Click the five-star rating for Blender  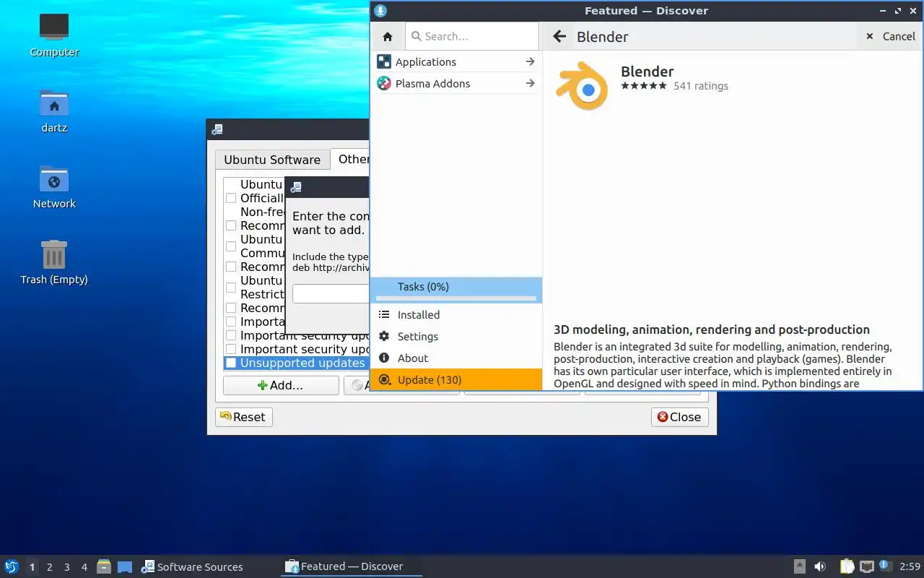(x=644, y=86)
